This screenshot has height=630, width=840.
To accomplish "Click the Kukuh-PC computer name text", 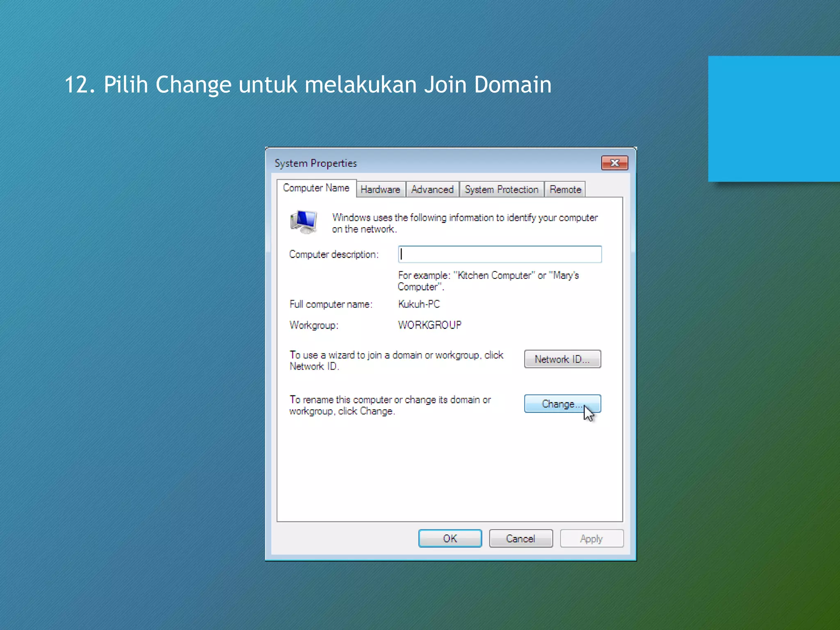I will point(419,304).
